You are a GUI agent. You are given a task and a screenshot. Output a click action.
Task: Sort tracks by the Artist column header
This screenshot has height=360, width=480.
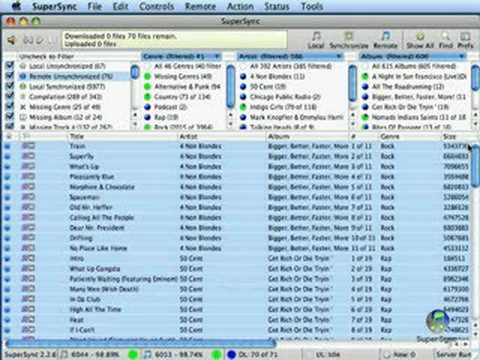[x=221, y=136]
